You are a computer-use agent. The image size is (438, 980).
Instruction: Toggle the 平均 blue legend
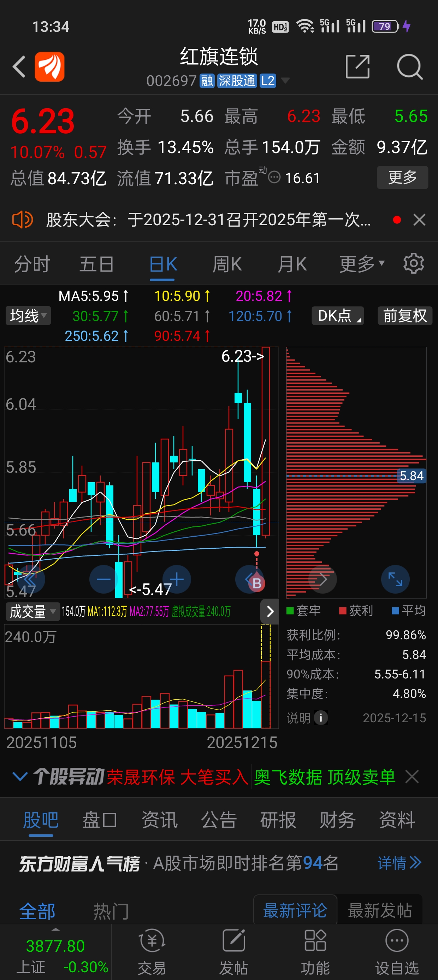[x=409, y=611]
